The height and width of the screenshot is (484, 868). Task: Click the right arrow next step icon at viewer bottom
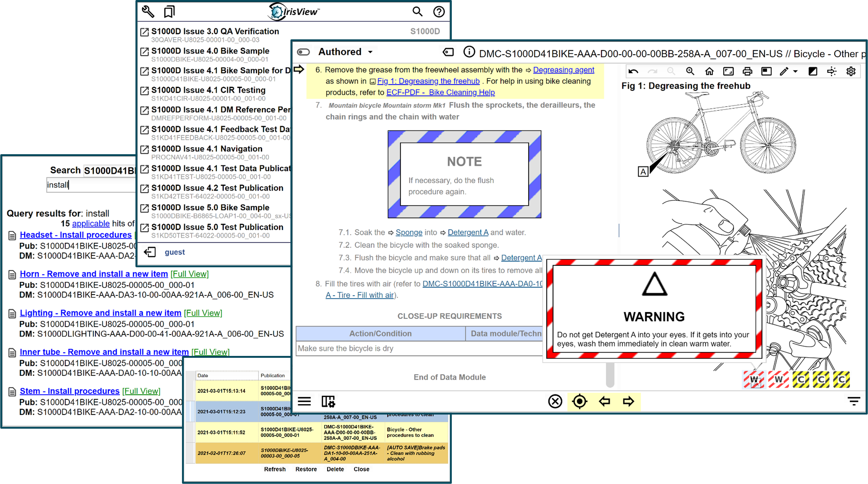pos(628,401)
